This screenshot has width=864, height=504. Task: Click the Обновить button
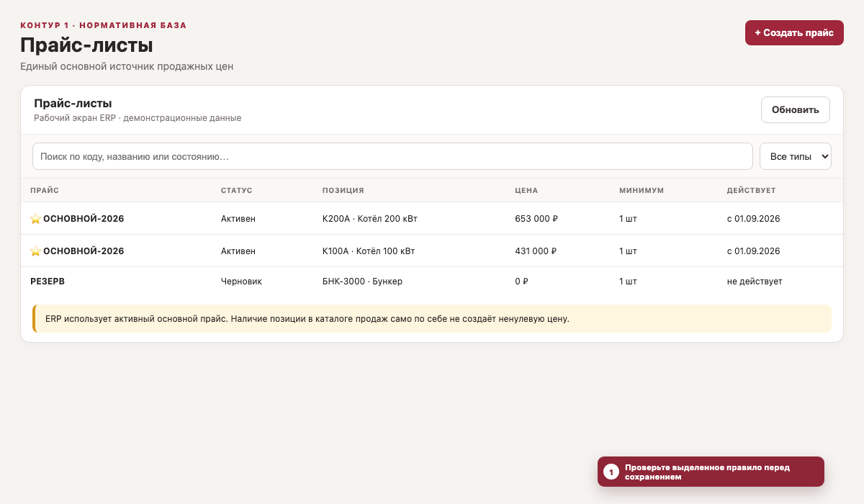tap(796, 110)
